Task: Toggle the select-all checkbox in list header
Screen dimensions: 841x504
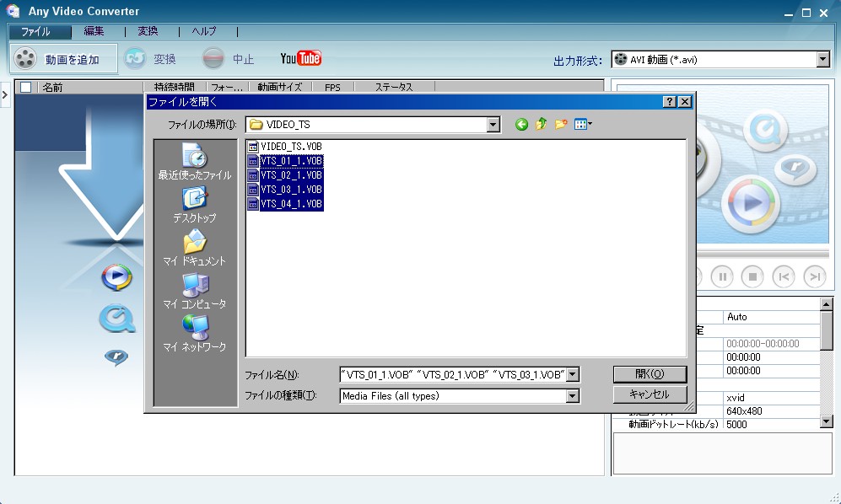Action: coord(26,87)
